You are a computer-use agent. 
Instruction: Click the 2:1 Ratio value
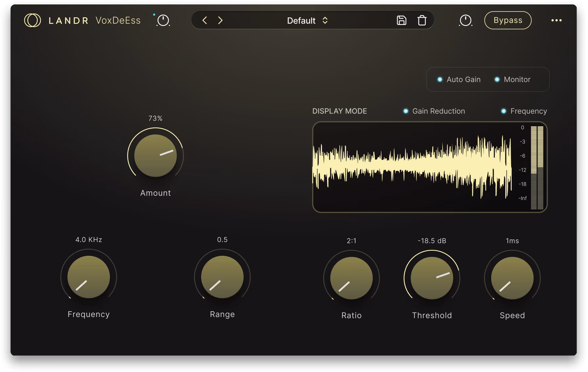click(x=351, y=241)
